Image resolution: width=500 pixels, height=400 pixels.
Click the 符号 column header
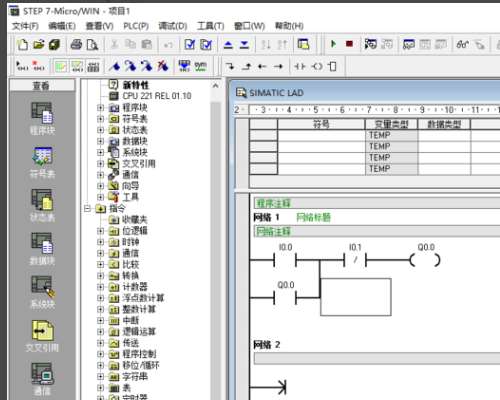pyautogui.click(x=321, y=125)
